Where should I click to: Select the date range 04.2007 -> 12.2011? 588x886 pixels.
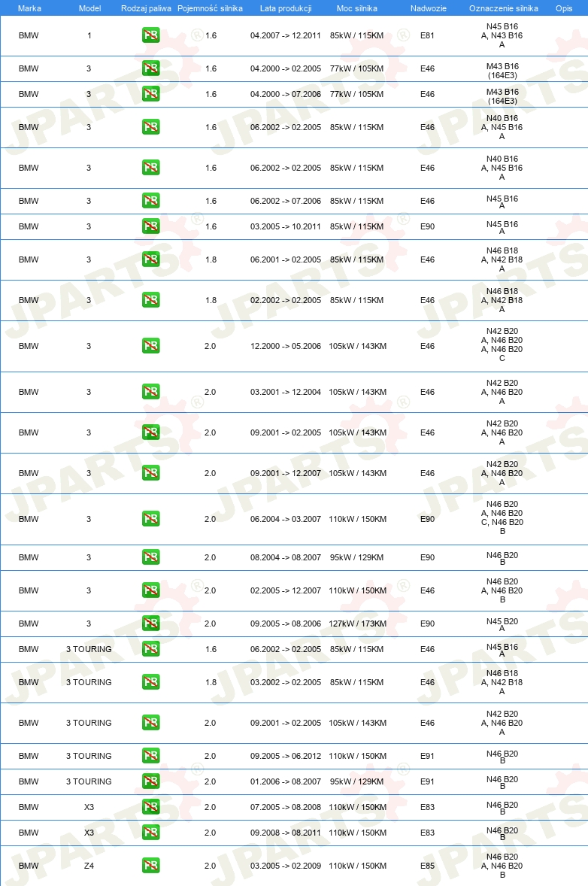286,35
